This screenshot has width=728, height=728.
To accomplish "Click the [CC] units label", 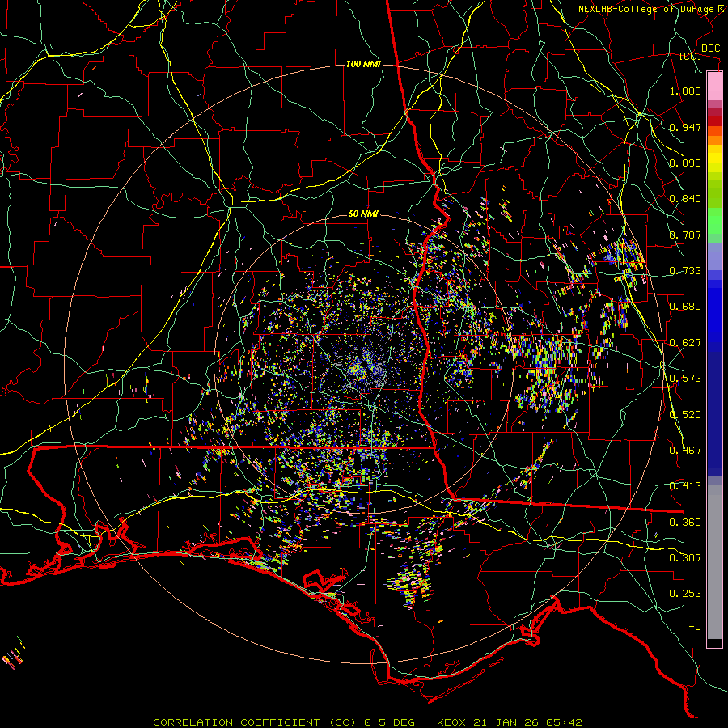I will 690,56.
